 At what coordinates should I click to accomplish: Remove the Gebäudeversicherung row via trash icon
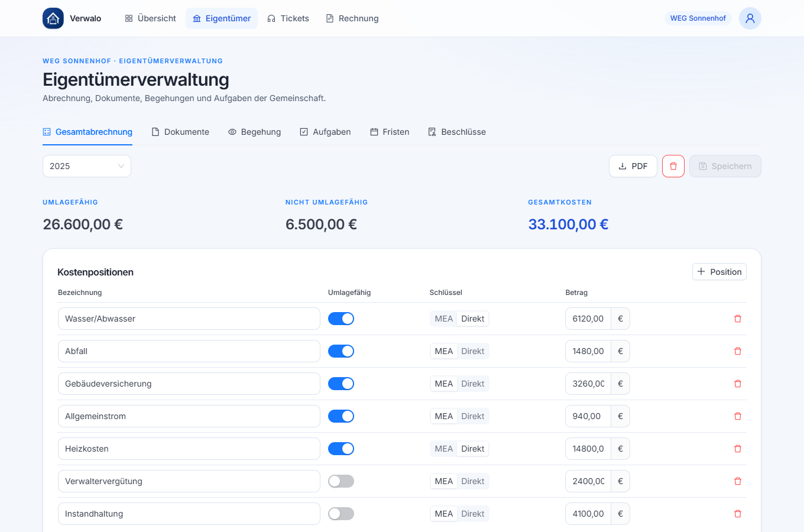click(x=738, y=384)
